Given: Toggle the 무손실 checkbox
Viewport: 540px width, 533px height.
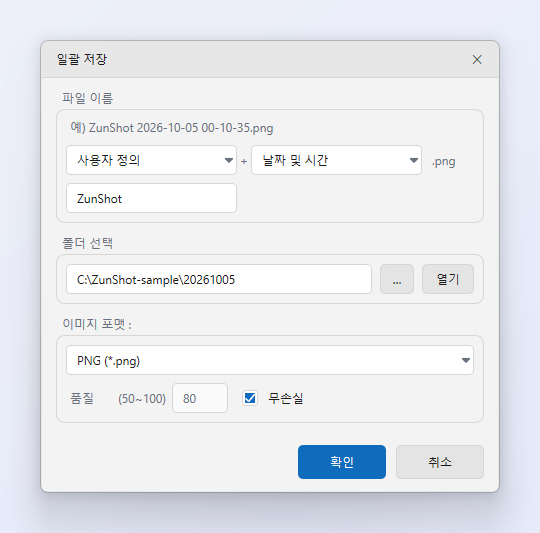Looking at the screenshot, I should [x=250, y=398].
